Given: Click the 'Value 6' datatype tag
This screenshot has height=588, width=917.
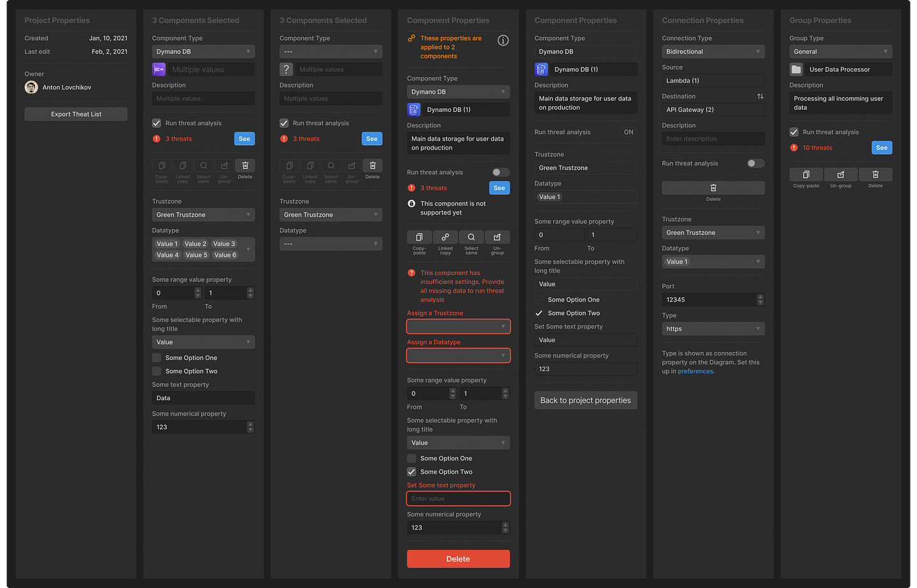Looking at the screenshot, I should [225, 255].
